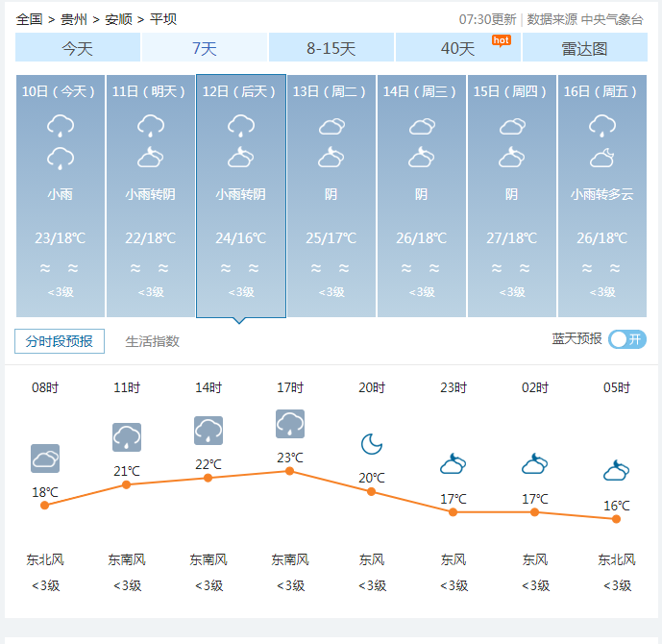Switch to the 今天 tab

[x=78, y=48]
